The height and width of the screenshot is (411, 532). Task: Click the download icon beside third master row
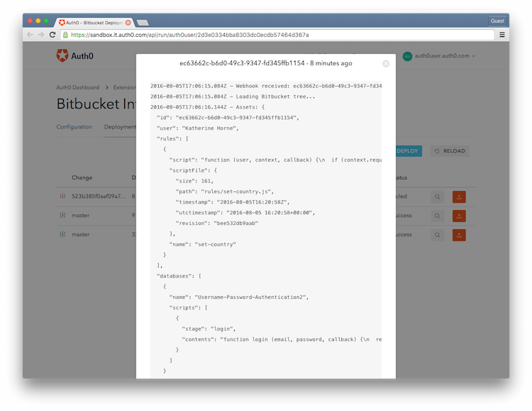(62, 234)
